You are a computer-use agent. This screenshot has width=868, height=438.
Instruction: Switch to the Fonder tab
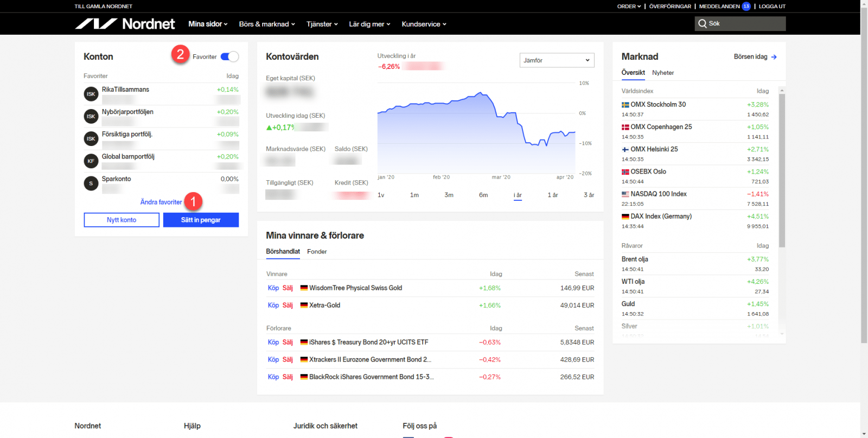point(317,252)
